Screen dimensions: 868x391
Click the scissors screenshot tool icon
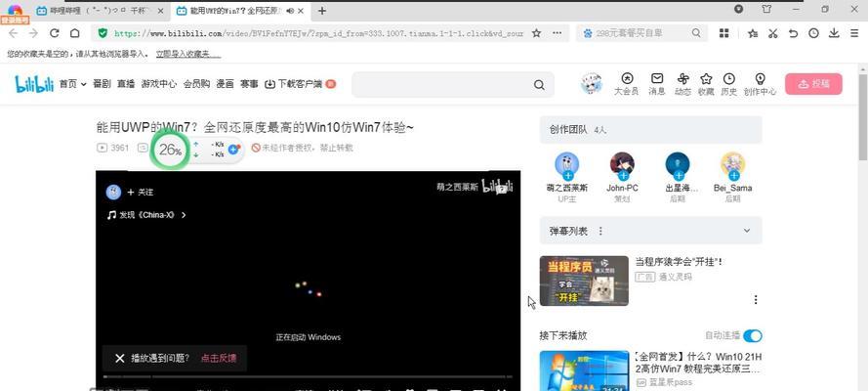coord(772,33)
